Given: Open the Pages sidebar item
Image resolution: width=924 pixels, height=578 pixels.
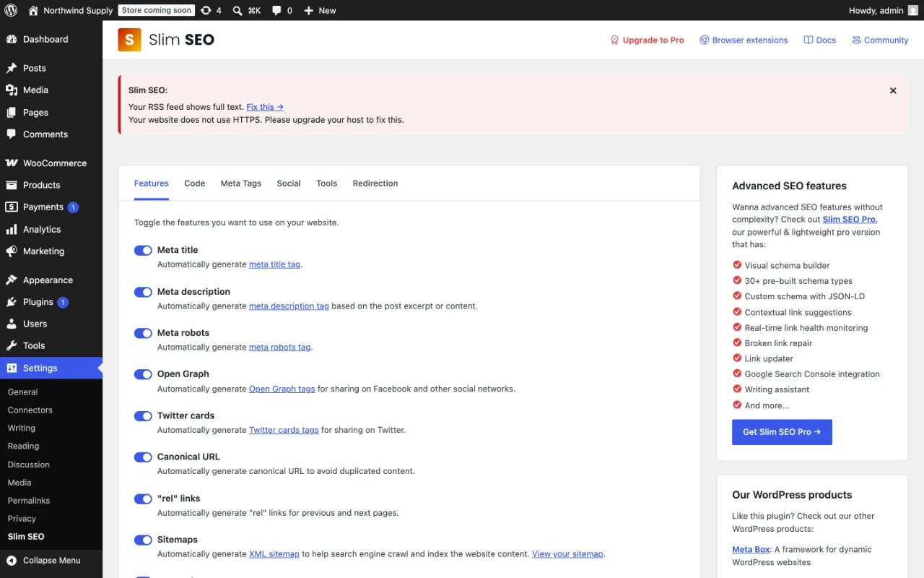Looking at the screenshot, I should click(51, 112).
